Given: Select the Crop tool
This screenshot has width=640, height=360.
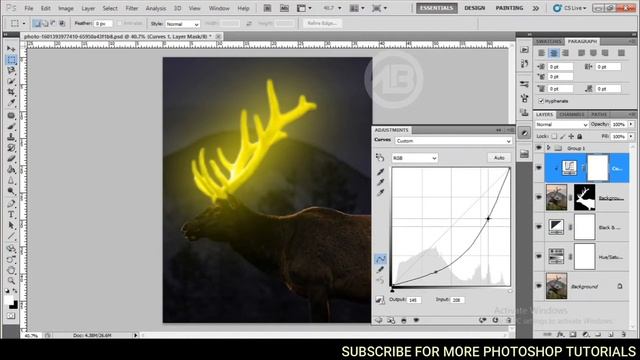Looking at the screenshot, I should pos(11,92).
